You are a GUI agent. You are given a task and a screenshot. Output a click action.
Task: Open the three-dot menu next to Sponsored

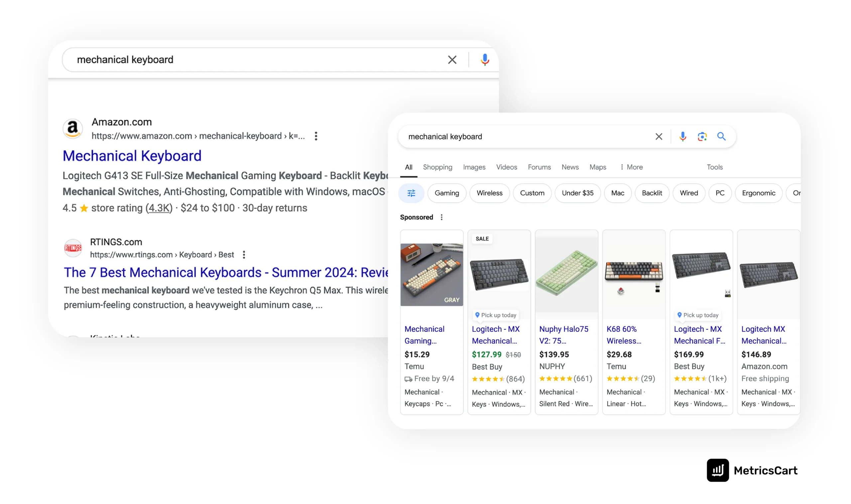[441, 217]
